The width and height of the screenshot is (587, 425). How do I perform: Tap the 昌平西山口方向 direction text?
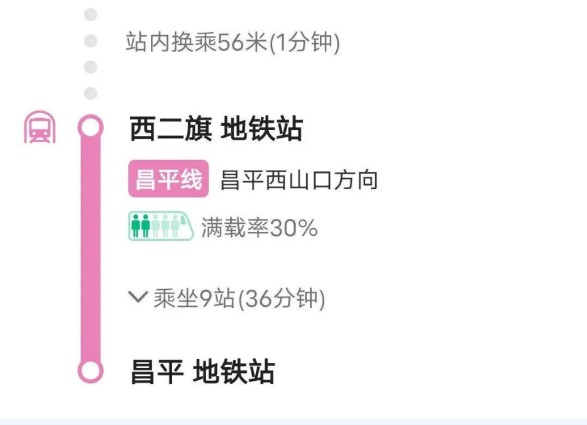click(299, 180)
